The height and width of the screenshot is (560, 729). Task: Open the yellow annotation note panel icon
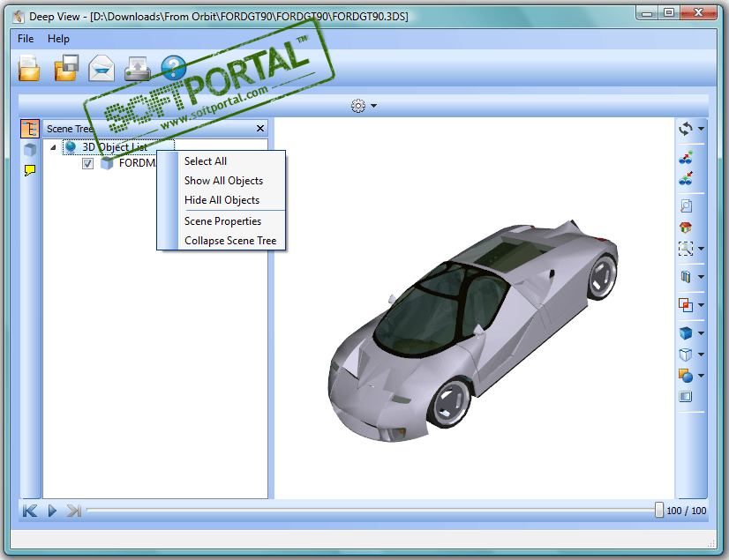tap(30, 170)
